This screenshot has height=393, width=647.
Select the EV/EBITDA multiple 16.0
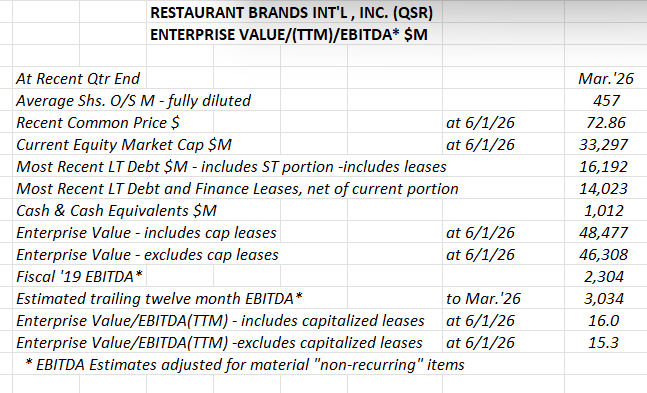tap(605, 321)
